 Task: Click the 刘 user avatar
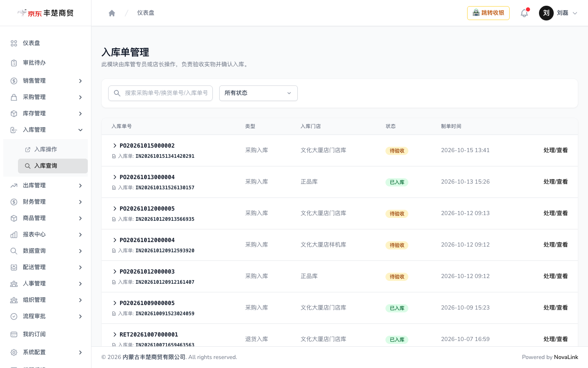point(546,13)
